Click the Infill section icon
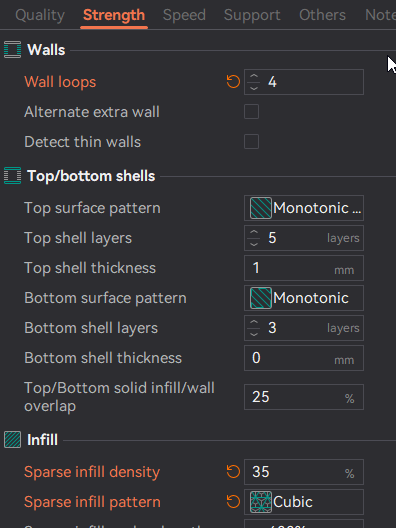Screen dimensions: 396x528 point(12,440)
